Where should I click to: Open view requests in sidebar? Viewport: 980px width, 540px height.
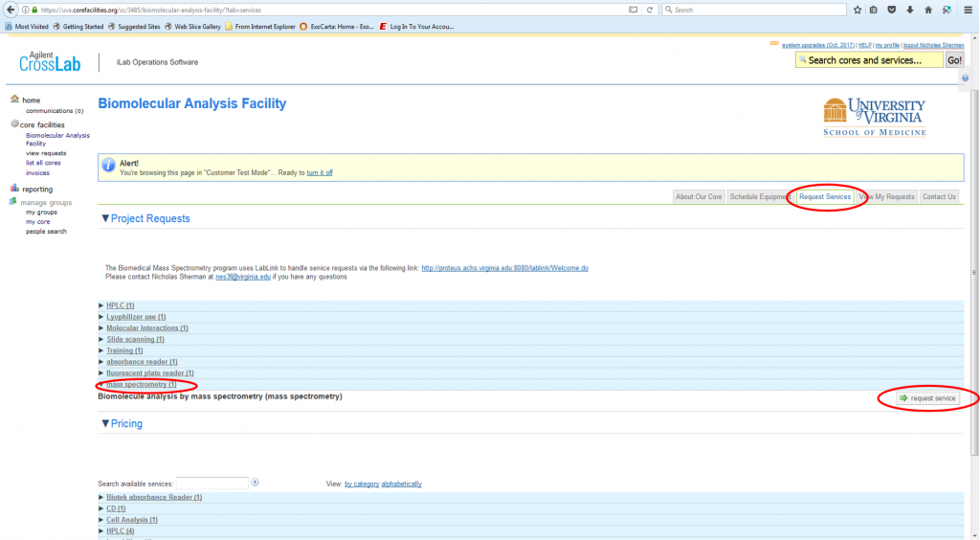[x=46, y=153]
